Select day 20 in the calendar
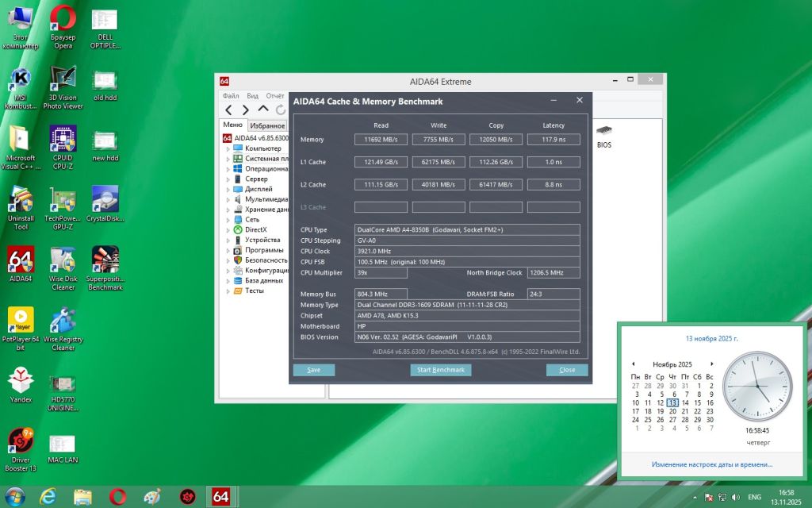 coord(672,411)
